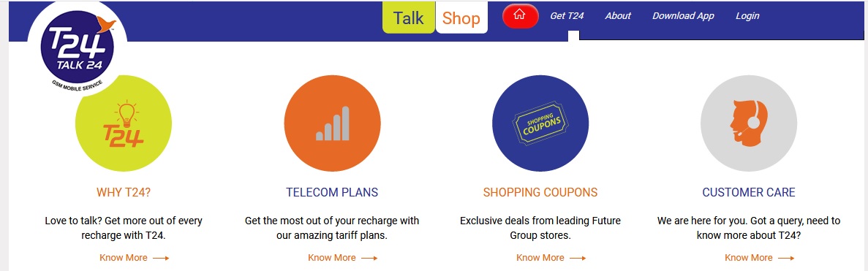Screen dimensions: 868x271
Task: Open the Shopping Coupons ticket icon
Action: [540, 123]
